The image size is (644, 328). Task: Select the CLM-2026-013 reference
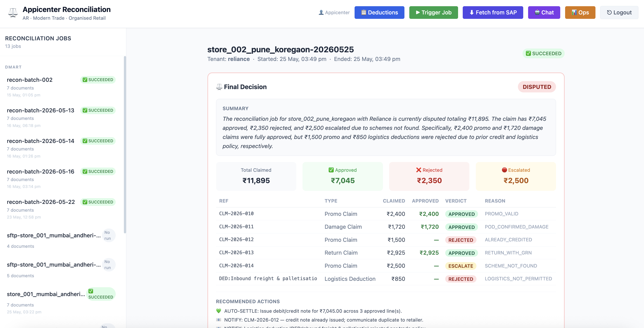pos(236,252)
